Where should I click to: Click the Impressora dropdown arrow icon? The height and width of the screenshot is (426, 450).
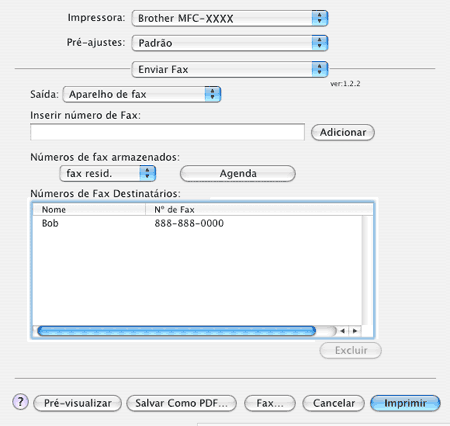[x=320, y=18]
